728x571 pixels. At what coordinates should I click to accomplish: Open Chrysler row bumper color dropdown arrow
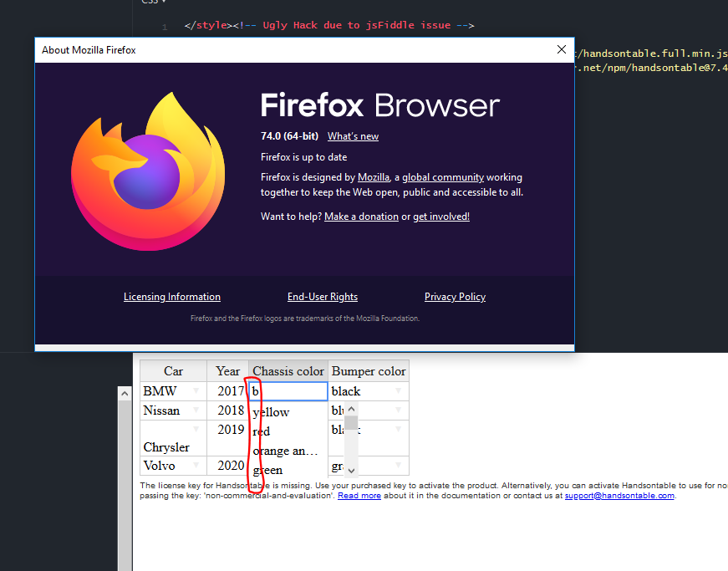[x=399, y=429]
